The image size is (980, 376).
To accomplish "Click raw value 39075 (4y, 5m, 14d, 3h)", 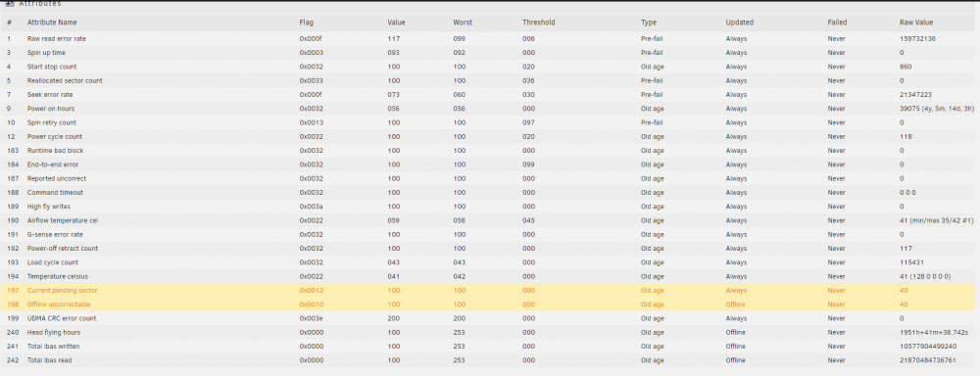I will 936,109.
